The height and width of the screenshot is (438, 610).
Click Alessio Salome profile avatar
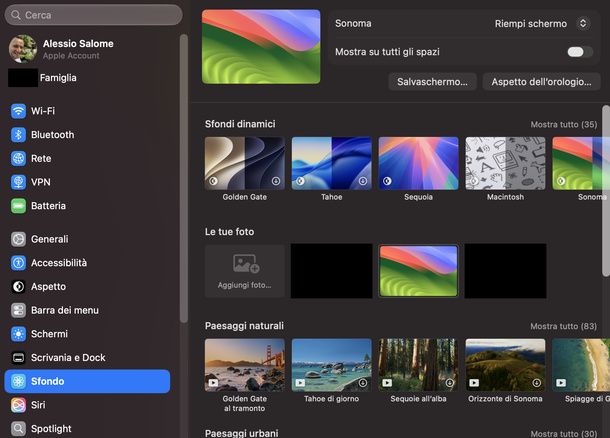pyautogui.click(x=23, y=49)
